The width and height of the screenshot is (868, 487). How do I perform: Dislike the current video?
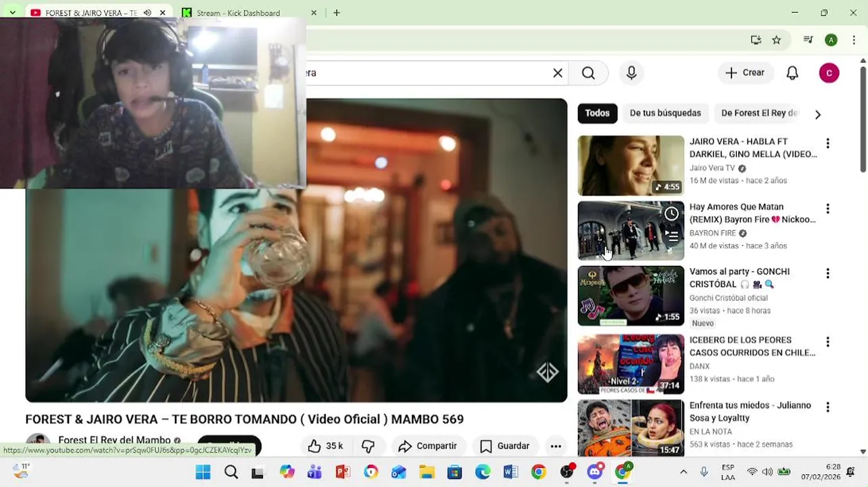(x=368, y=446)
